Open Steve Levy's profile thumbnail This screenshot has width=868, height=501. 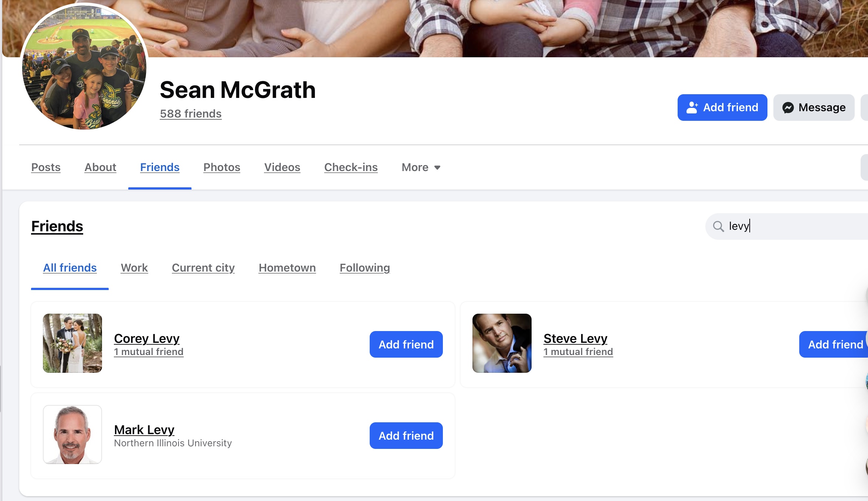[502, 343]
